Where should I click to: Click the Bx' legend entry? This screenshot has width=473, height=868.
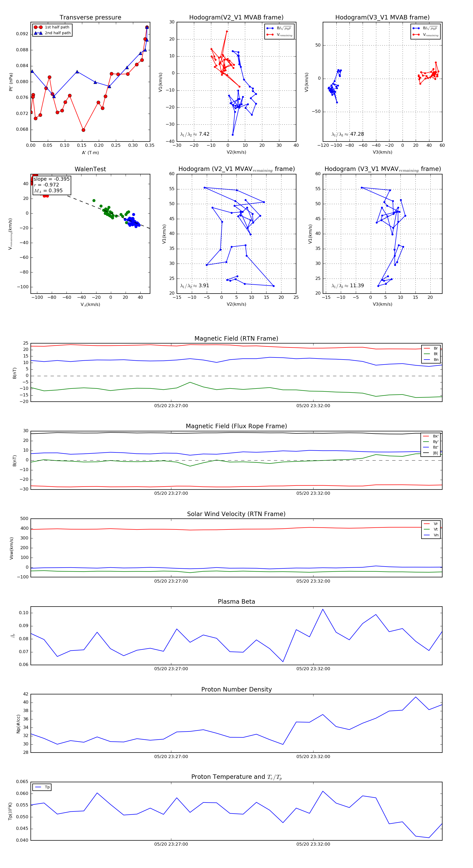click(x=431, y=436)
